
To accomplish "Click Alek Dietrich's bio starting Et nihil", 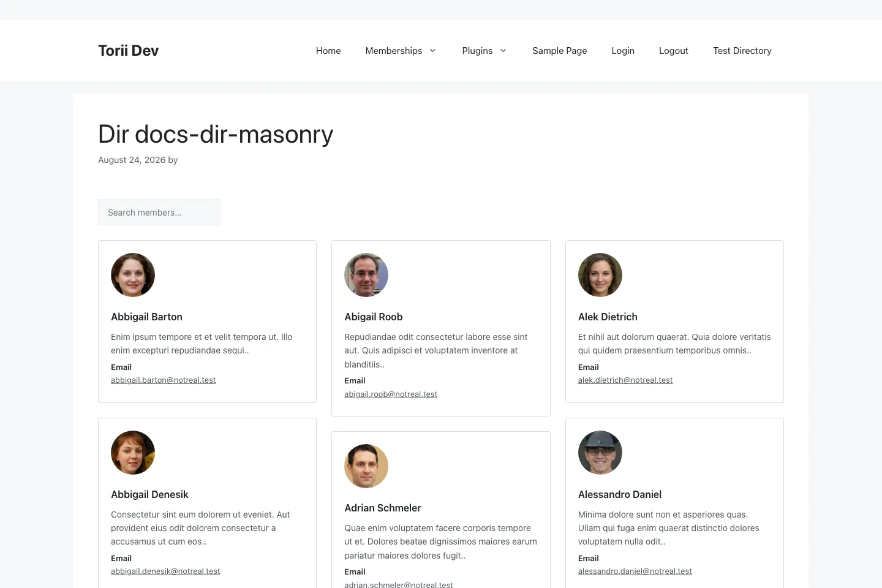I will 674,344.
